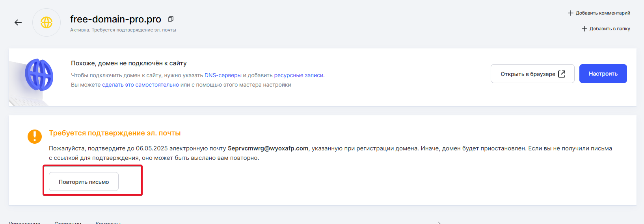Click the email address 5eprvcmwrg@wyoxafp.com
Image resolution: width=644 pixels, height=224 pixels.
[268, 148]
